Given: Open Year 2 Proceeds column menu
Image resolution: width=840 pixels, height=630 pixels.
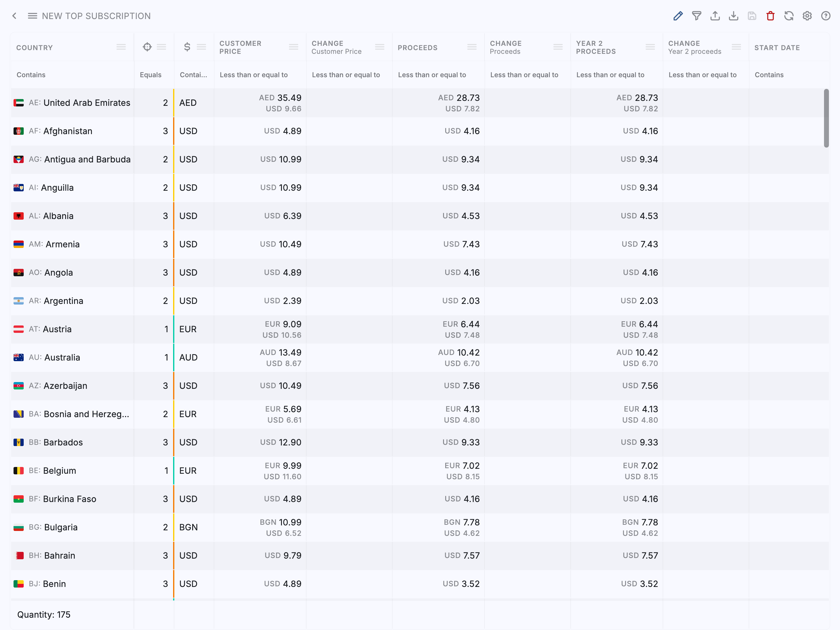Looking at the screenshot, I should pos(650,47).
